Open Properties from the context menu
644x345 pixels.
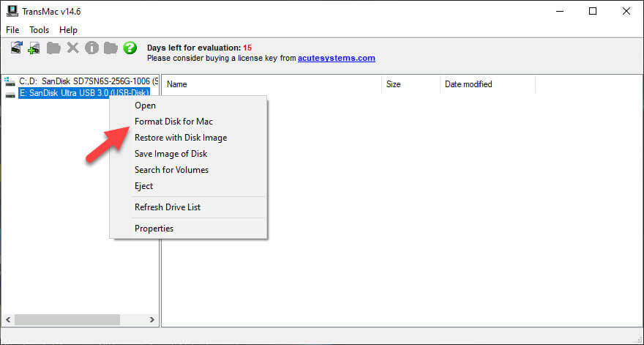pos(154,229)
